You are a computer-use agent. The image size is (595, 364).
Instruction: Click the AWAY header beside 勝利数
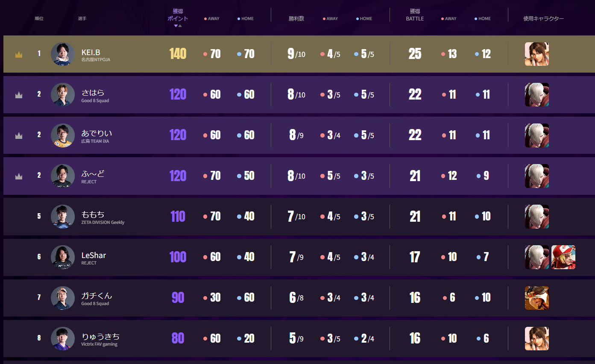tap(330, 19)
